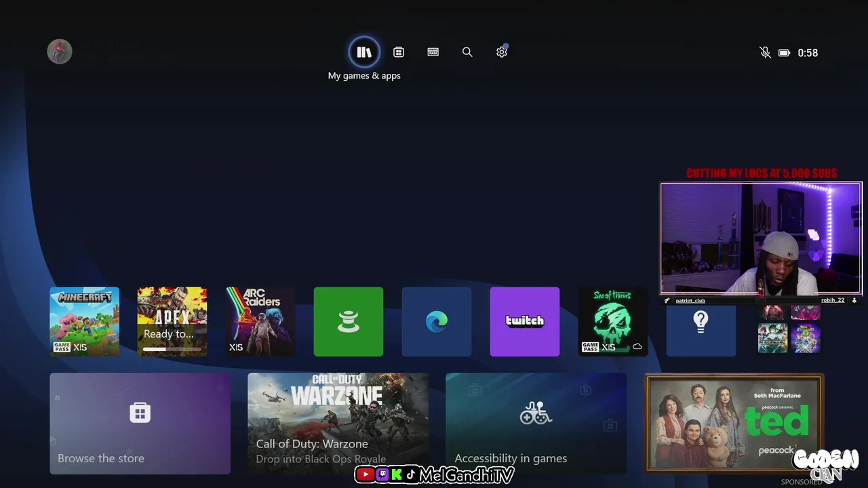Viewport: 868px width, 488px height.
Task: Open the Microsoft Store icon in top bar
Action: point(399,52)
